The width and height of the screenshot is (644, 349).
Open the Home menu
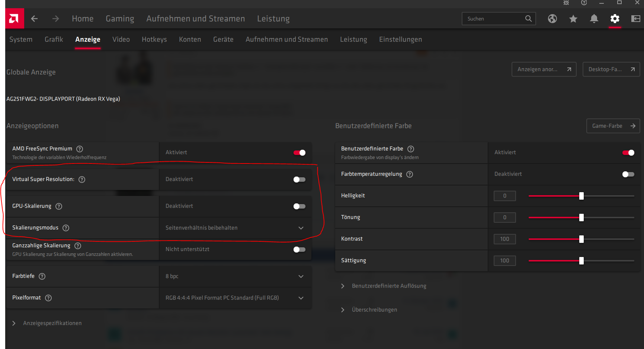pyautogui.click(x=83, y=19)
